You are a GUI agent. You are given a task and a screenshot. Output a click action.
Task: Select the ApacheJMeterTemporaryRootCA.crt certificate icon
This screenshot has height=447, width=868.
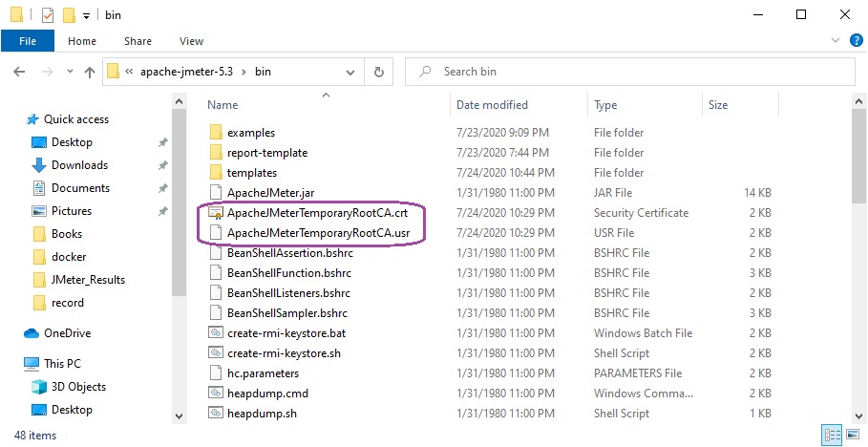215,213
